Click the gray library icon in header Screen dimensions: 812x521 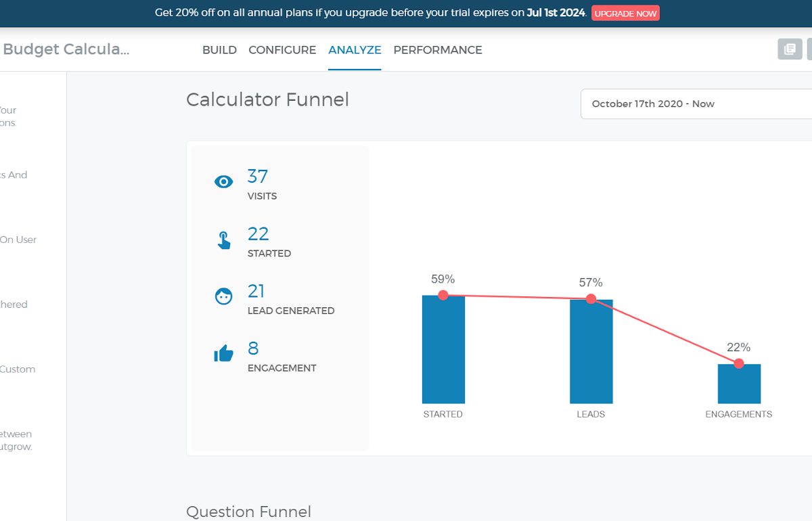click(790, 49)
